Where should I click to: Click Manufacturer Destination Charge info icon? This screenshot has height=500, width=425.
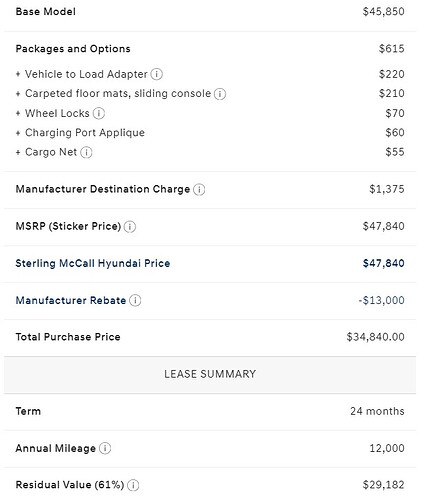199,189
